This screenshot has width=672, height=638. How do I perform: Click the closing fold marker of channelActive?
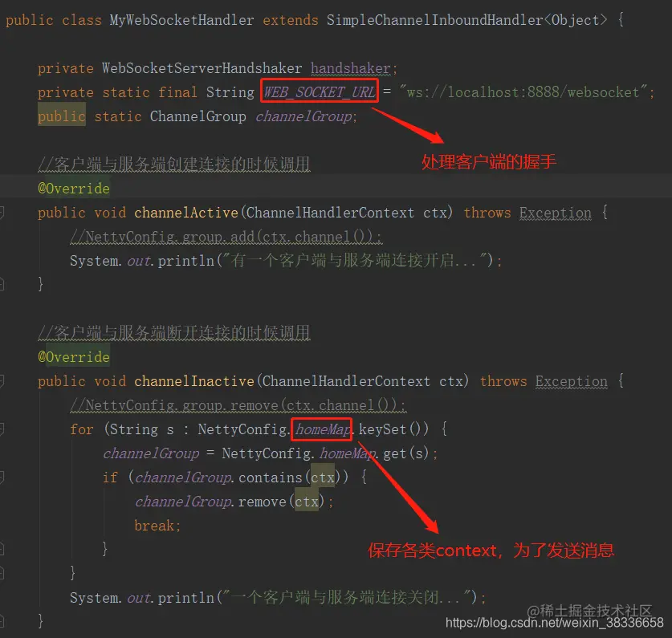[2, 283]
